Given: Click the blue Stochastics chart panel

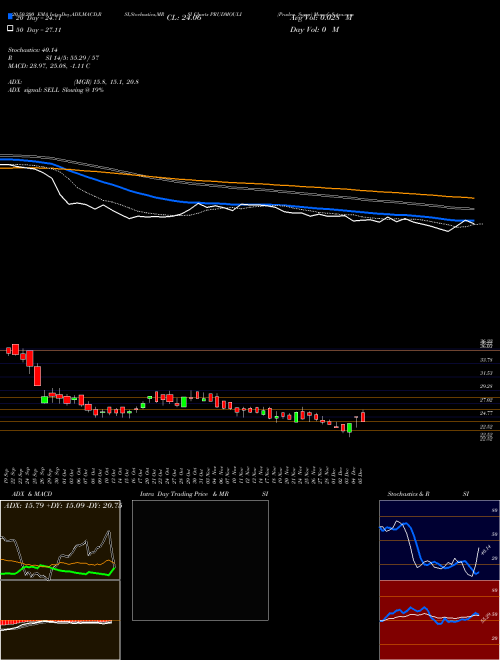Looking at the screenshot, I should click(439, 540).
